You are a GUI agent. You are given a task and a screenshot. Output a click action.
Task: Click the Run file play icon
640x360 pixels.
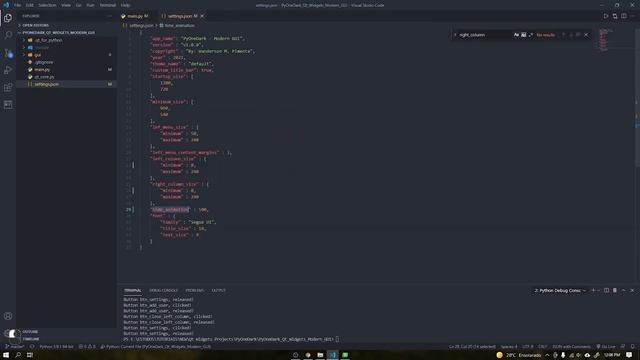[606, 16]
